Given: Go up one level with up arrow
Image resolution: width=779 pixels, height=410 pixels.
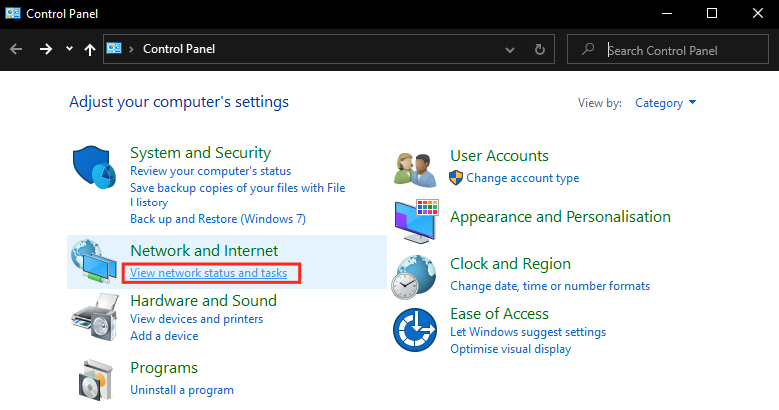Looking at the screenshot, I should 90,49.
